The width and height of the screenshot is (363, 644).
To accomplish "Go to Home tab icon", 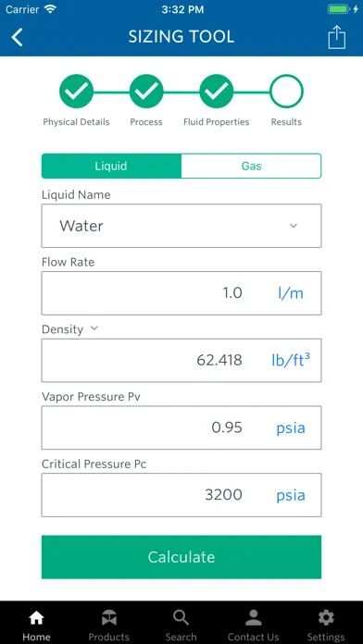I will click(37, 618).
